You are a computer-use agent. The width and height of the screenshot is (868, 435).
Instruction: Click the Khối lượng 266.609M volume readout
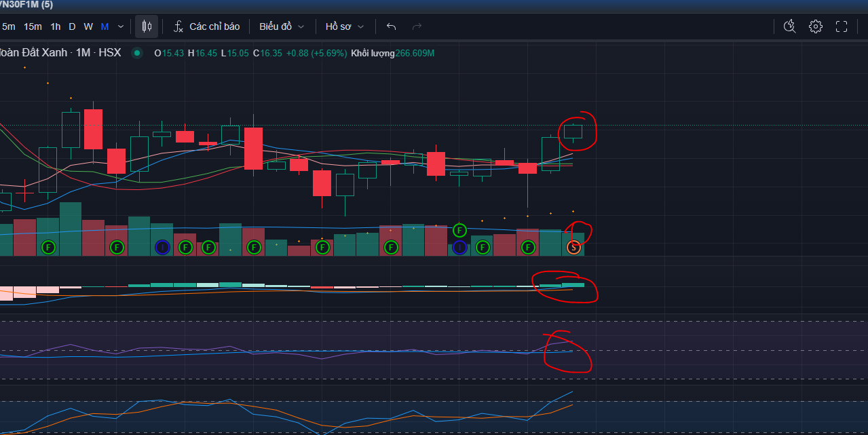(392, 53)
